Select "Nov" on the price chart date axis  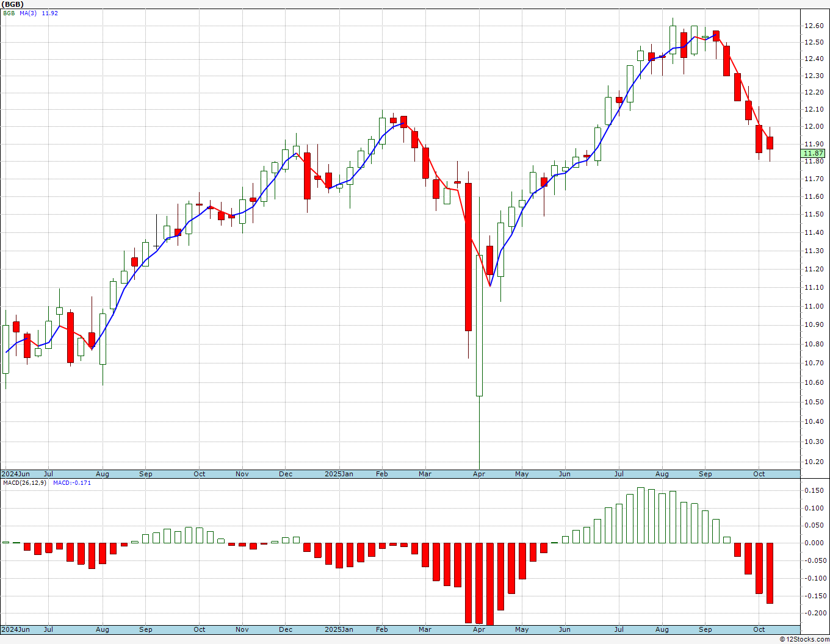pyautogui.click(x=242, y=474)
